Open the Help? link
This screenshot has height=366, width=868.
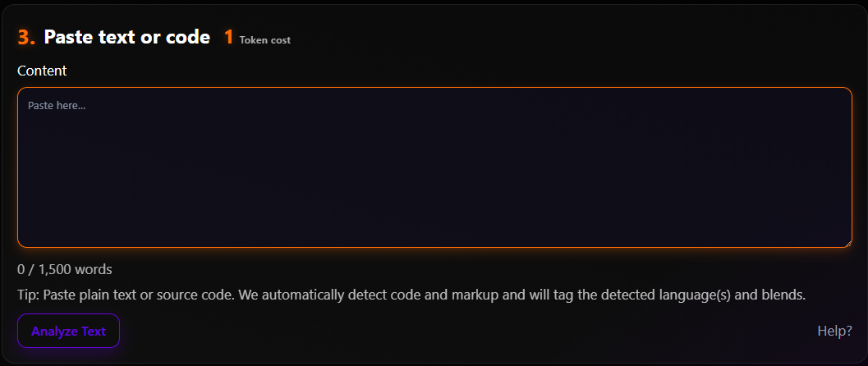coord(834,331)
